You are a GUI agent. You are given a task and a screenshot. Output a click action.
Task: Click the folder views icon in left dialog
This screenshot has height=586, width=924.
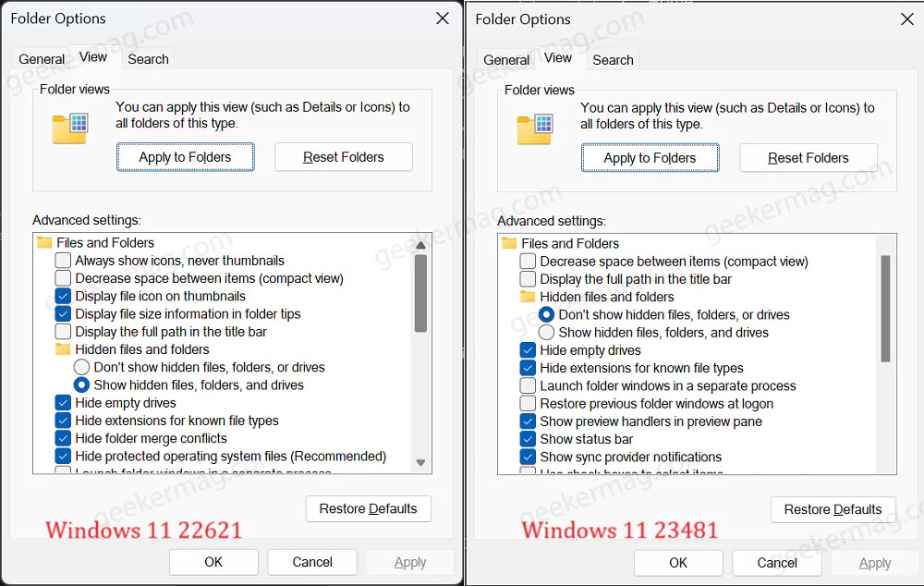pos(70,128)
